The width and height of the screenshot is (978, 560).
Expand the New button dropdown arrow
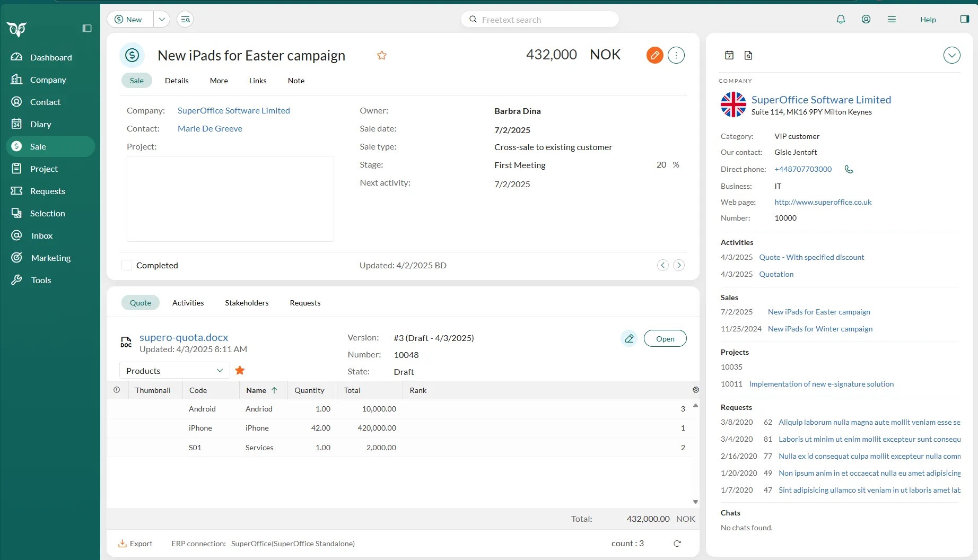tap(162, 20)
